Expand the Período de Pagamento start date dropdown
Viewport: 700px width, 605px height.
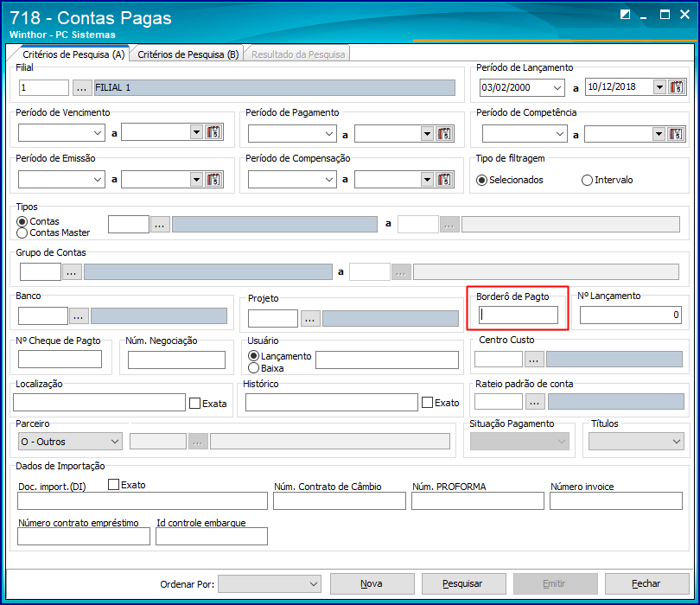pos(329,134)
